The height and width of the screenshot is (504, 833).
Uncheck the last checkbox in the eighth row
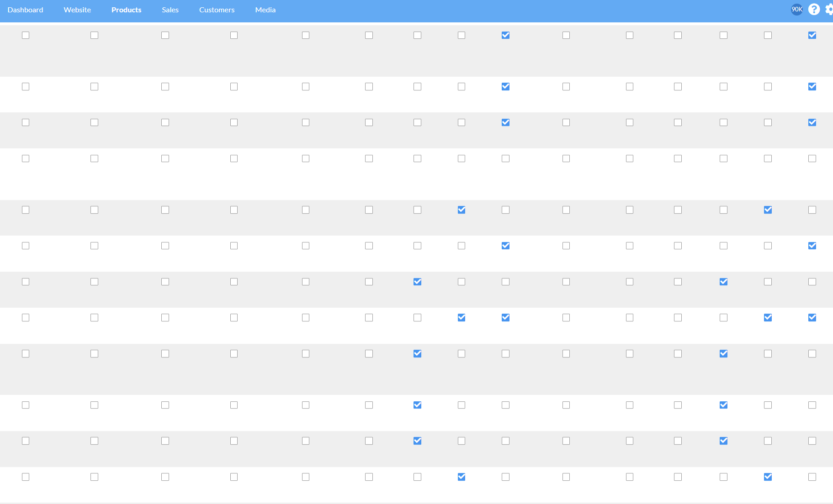click(x=812, y=318)
